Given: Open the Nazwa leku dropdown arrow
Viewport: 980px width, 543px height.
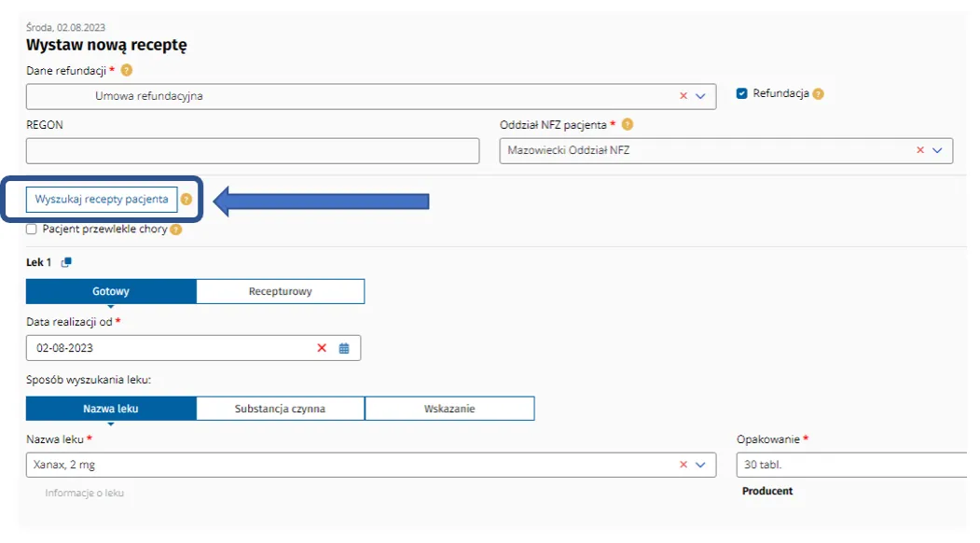Looking at the screenshot, I should click(701, 465).
